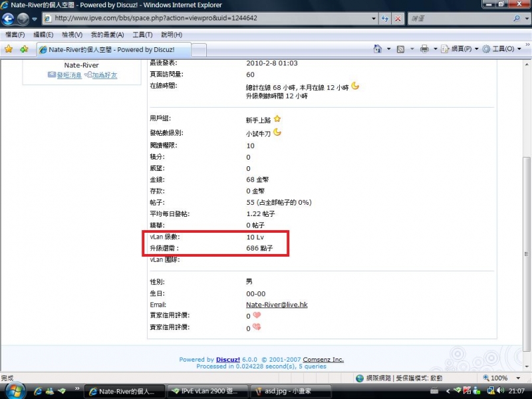Viewport: 532px width, 399px height.
Task: Click the 10 Lv vLan level value
Action: tap(255, 237)
